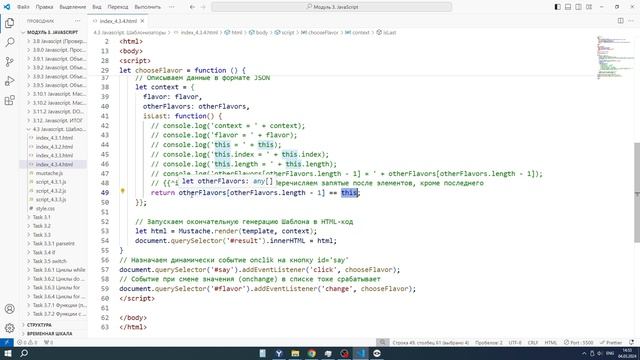Change indentation via Пробелов: 2

[489, 342]
